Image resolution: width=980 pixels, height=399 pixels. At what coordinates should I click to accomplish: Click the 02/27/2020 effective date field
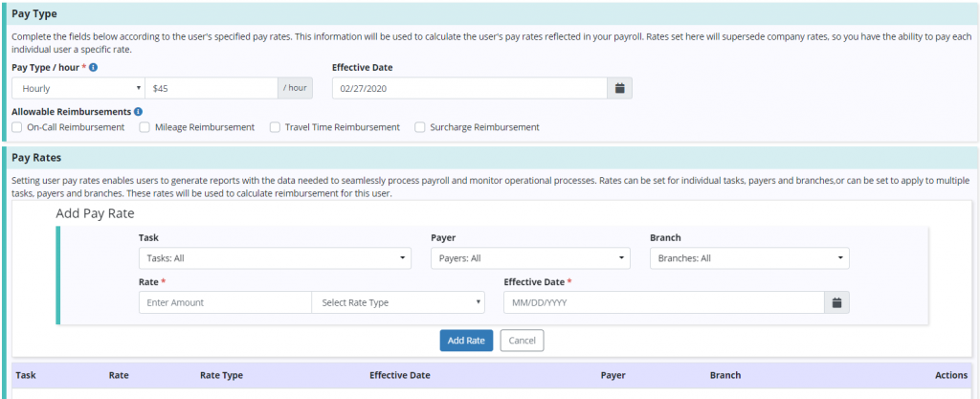[469, 88]
